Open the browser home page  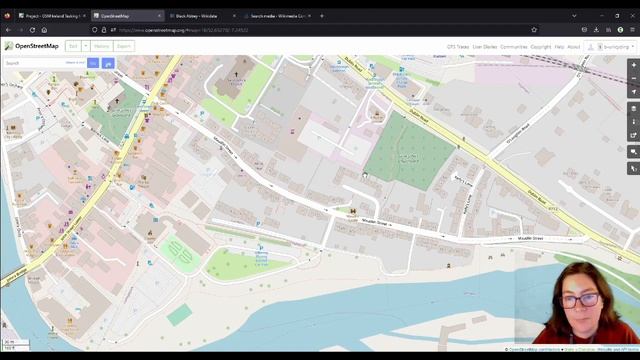tap(44, 30)
